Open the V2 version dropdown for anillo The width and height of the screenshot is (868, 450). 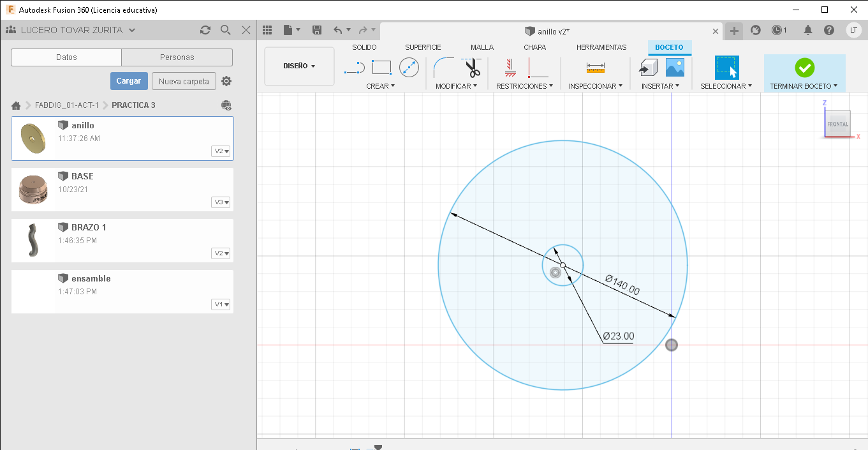tap(221, 151)
